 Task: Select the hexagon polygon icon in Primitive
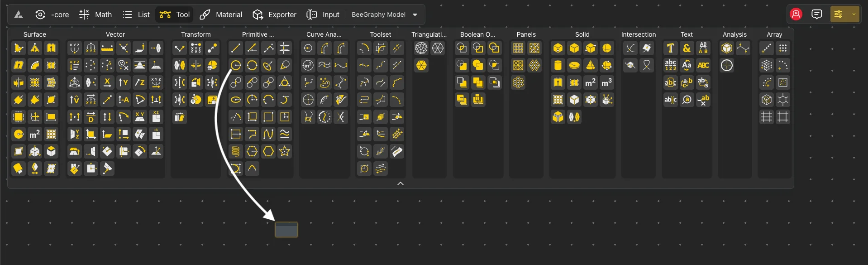(268, 151)
